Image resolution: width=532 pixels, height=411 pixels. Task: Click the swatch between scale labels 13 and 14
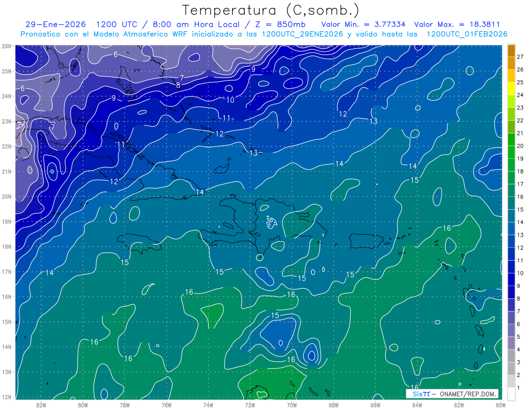(x=512, y=228)
